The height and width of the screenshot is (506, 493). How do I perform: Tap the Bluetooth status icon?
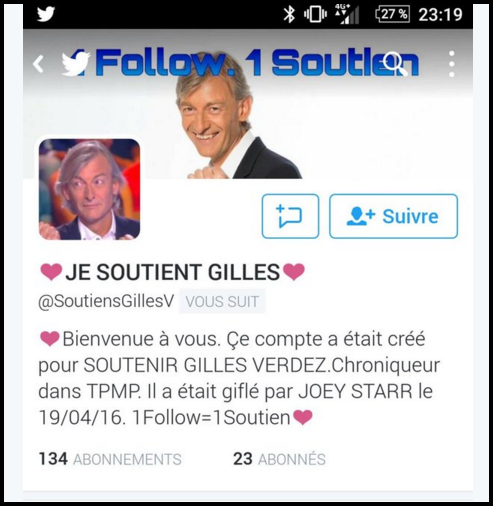point(289,14)
